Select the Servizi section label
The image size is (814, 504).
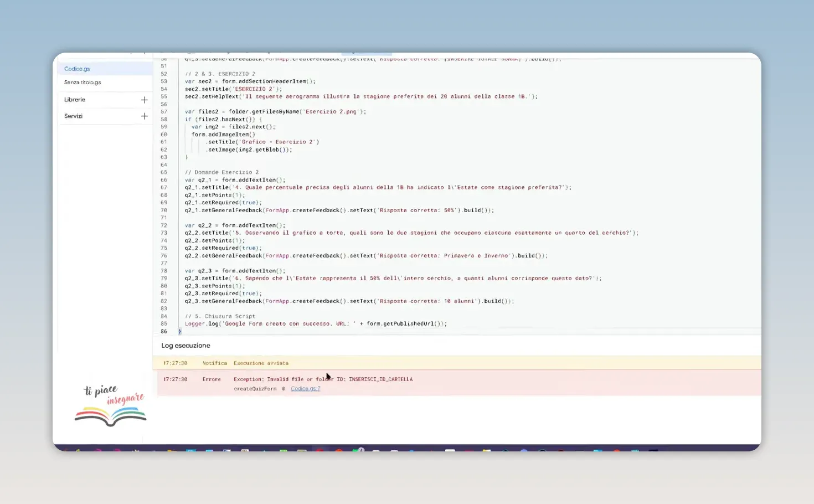click(x=73, y=116)
